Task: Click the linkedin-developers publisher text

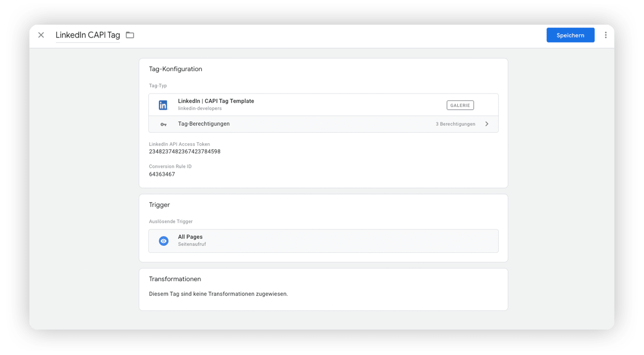Action: click(x=200, y=108)
